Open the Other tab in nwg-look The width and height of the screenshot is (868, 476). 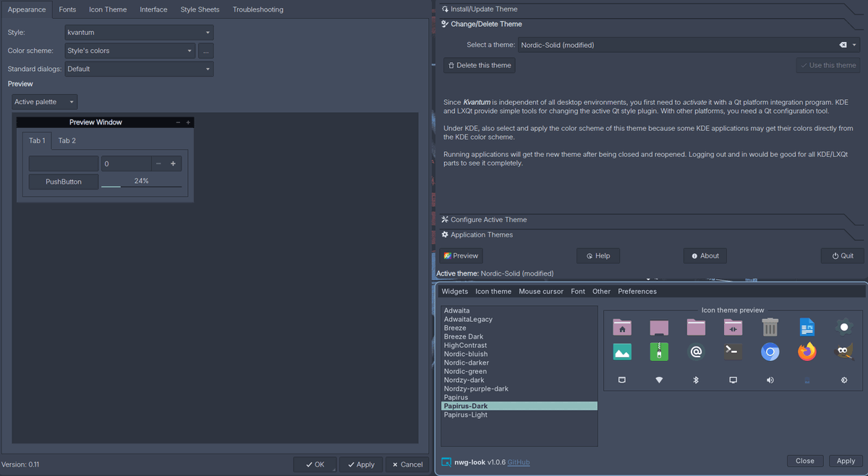pos(601,292)
